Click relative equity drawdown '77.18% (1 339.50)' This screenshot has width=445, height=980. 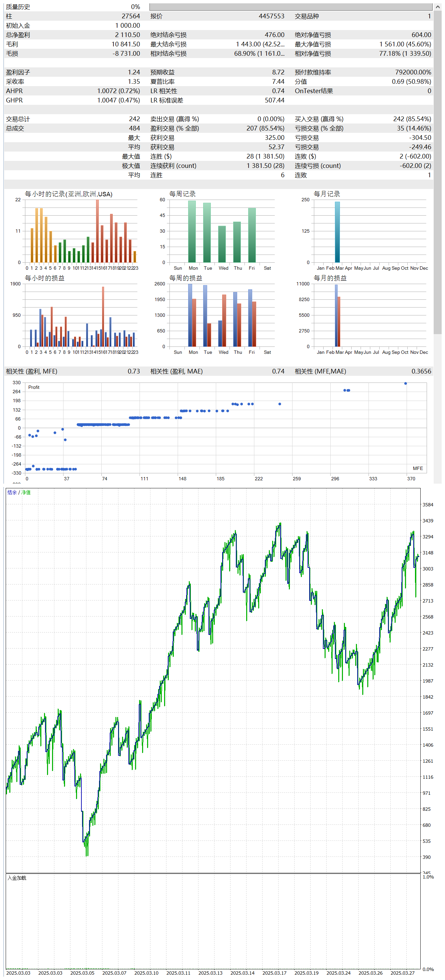click(405, 53)
